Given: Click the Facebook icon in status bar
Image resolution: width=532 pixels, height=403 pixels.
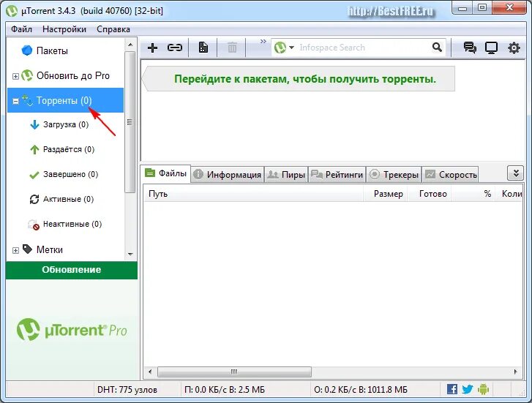Looking at the screenshot, I should 452,389.
